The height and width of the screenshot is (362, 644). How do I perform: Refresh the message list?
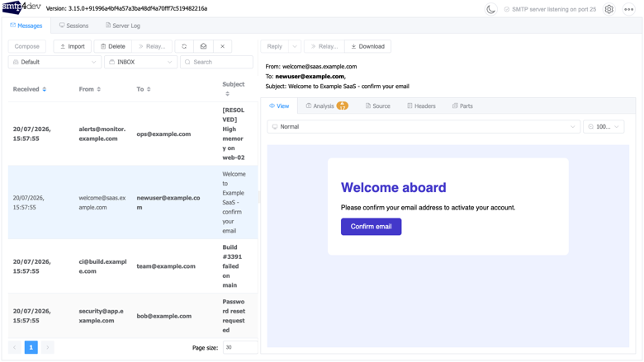pos(184,46)
